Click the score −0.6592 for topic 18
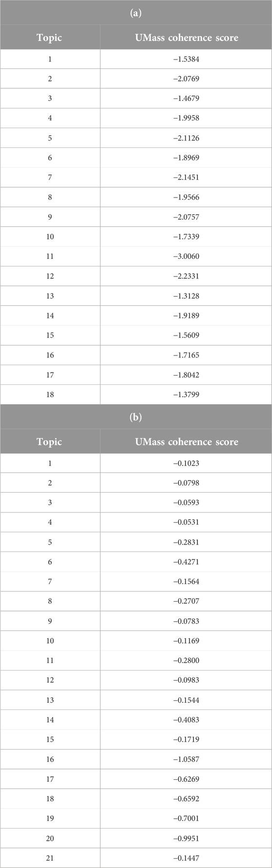The height and width of the screenshot is (868, 272). [x=186, y=799]
